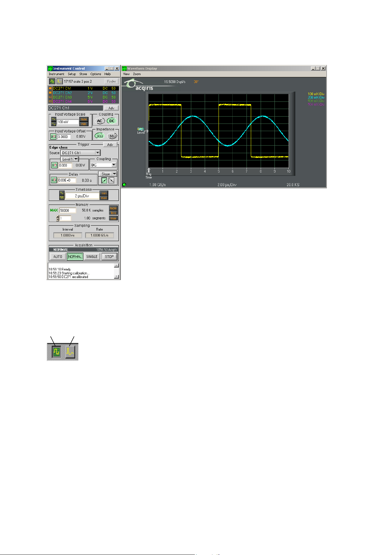
Task: Start AUTO acquisition mode
Action: (x=58, y=257)
